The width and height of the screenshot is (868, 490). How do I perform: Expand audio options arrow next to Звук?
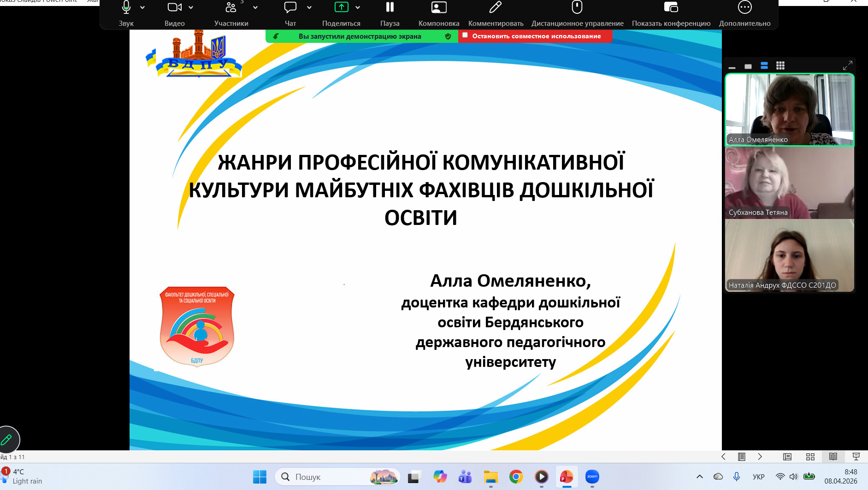coord(142,7)
